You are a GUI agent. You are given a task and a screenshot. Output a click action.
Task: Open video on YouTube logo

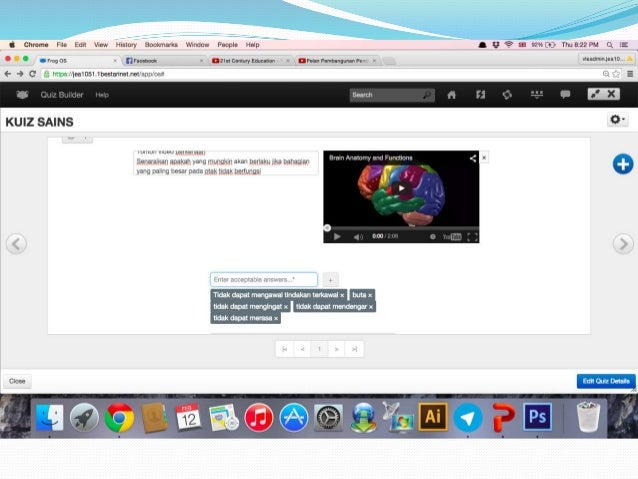click(x=452, y=236)
